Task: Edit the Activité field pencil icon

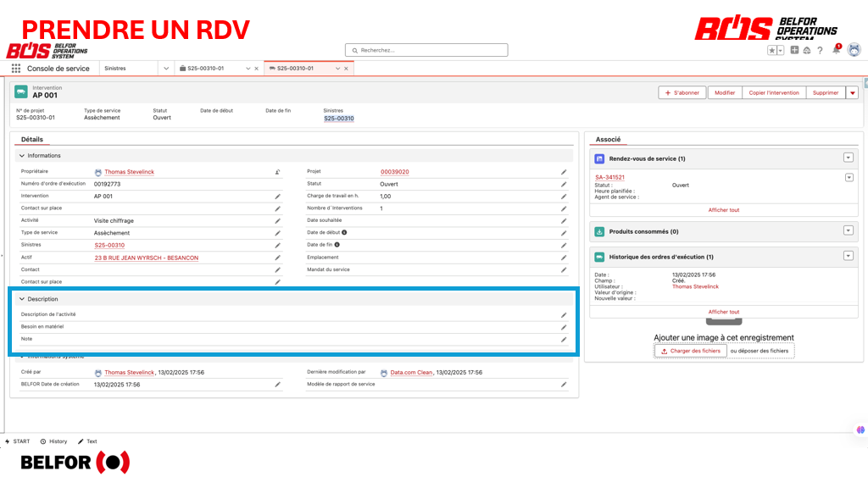Action: 277,221
